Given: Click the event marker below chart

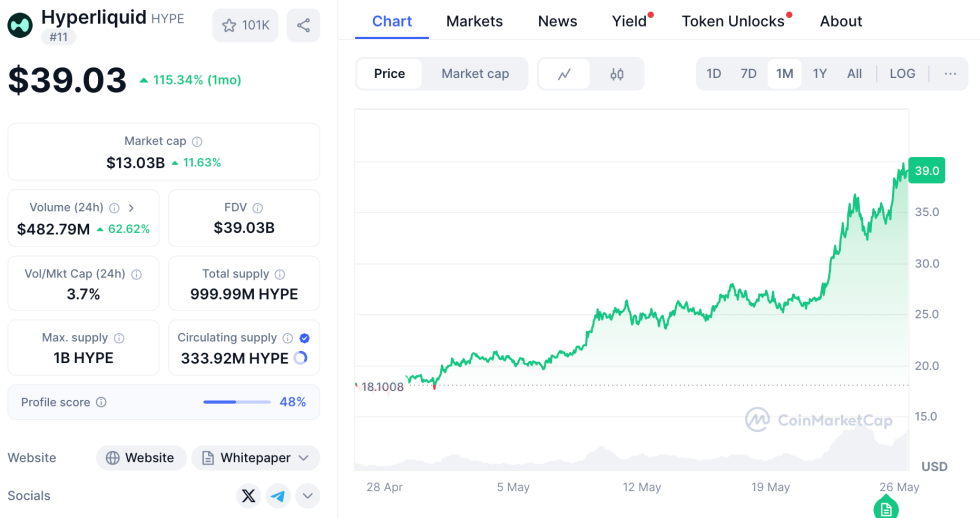Looking at the screenshot, I should tap(886, 508).
